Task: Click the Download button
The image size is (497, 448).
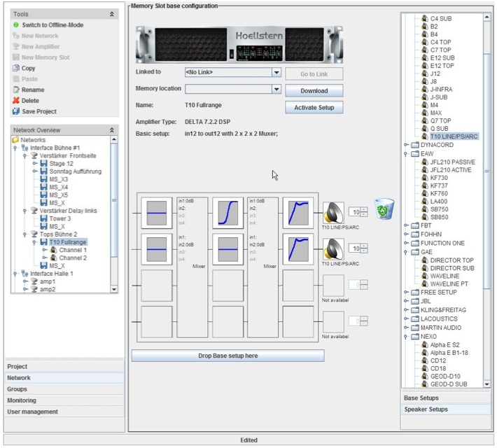Action: pyautogui.click(x=314, y=91)
